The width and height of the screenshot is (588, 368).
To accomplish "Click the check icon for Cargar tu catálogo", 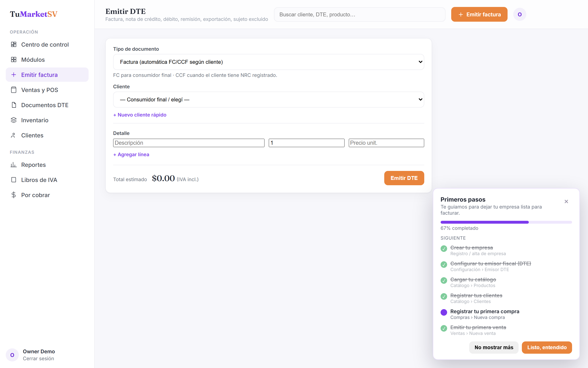I will (x=444, y=281).
